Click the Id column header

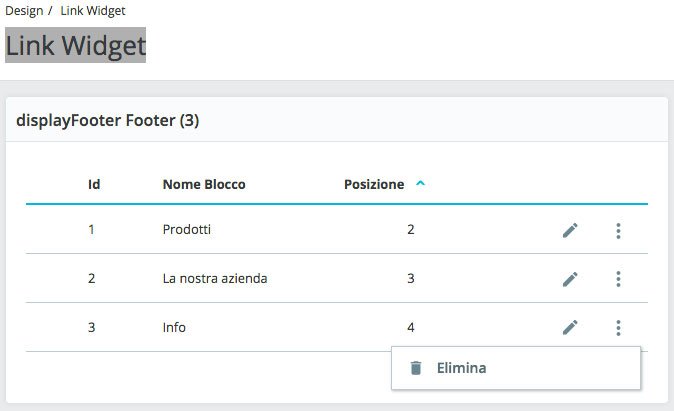click(x=94, y=184)
